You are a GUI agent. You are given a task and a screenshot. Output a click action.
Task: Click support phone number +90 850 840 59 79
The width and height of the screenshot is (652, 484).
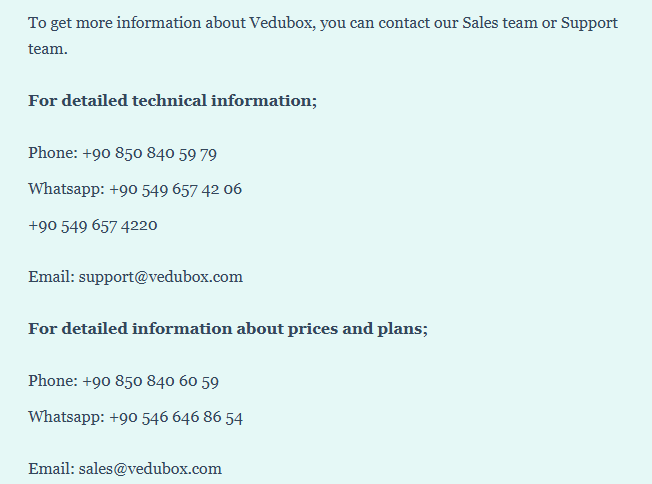point(150,153)
